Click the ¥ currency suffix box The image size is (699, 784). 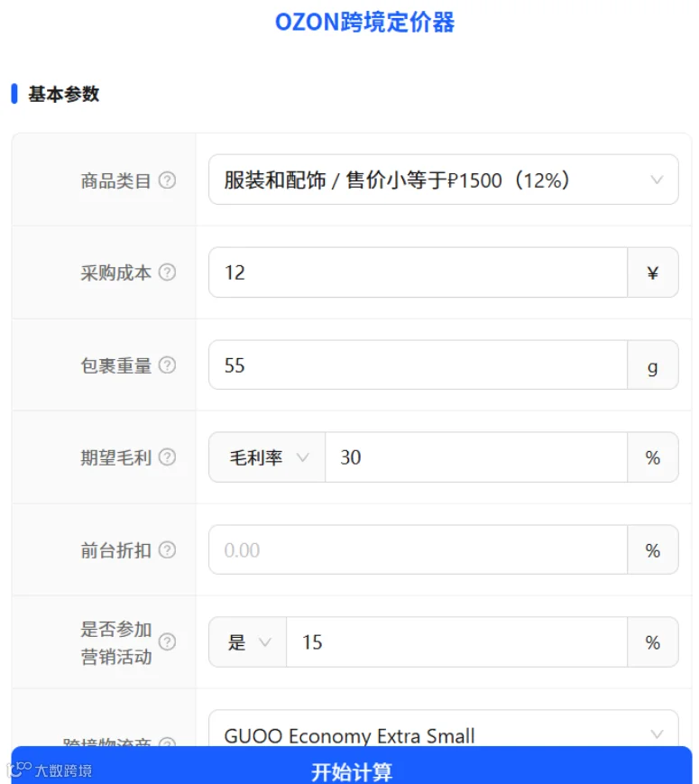click(x=653, y=272)
